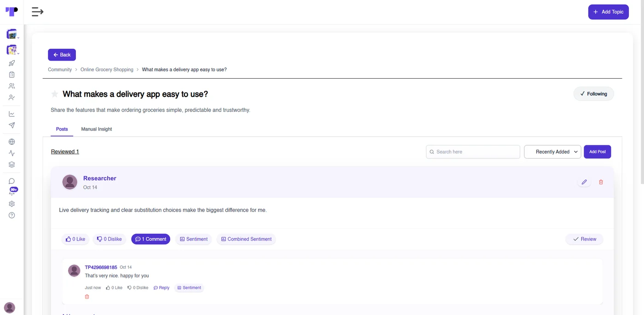The width and height of the screenshot is (644, 315).
Task: Click the topic description about ordering groceries
Action: [150, 110]
